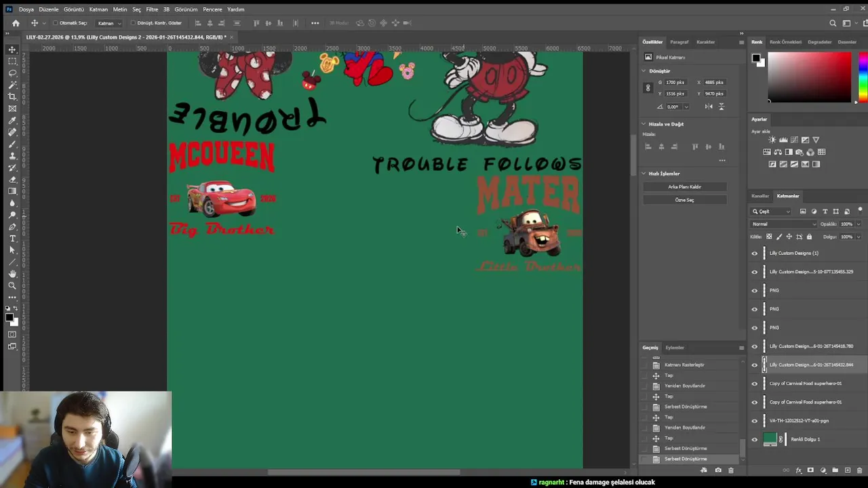Screen dimensions: 868x488
Task: Select the Hand tool
Action: [x=12, y=274]
